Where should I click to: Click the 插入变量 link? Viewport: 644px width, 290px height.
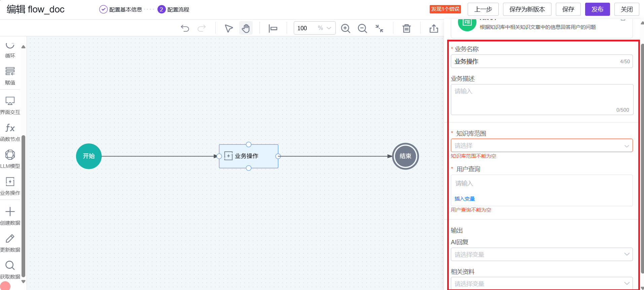click(464, 199)
